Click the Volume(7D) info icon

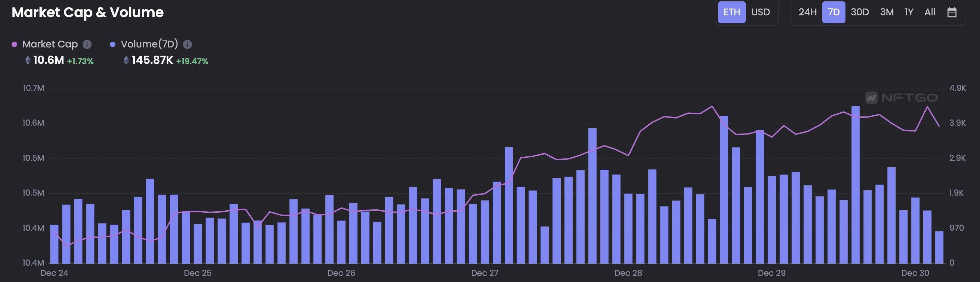pos(187,44)
